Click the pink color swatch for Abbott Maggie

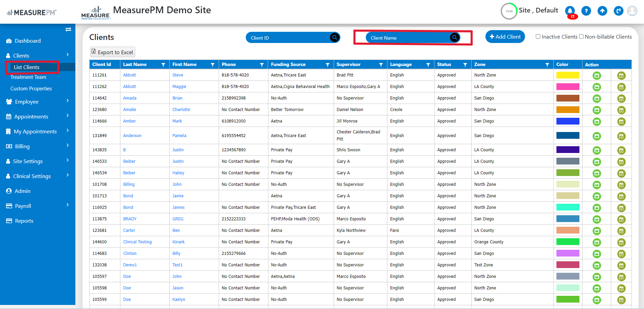(568, 87)
